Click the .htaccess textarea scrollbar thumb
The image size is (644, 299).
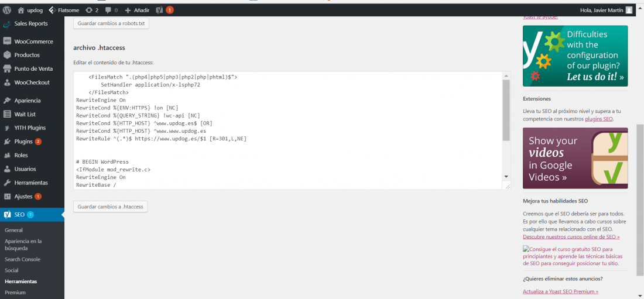506,110
